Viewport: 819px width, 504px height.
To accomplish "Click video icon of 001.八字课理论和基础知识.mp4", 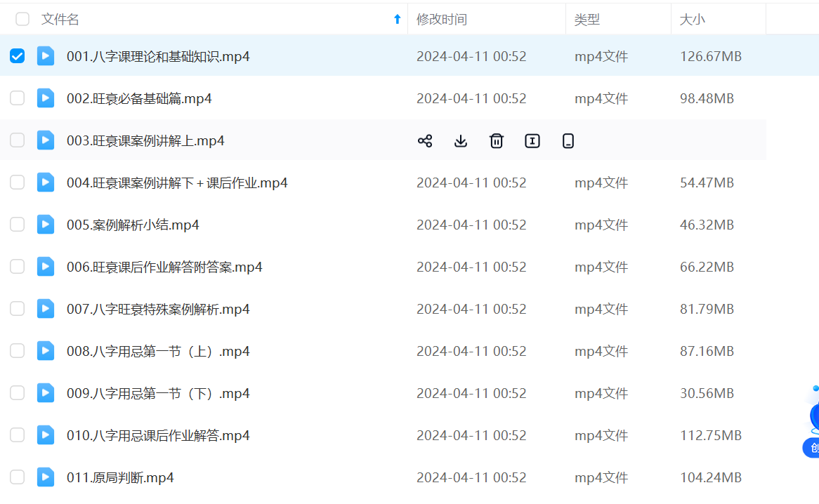I will click(46, 56).
